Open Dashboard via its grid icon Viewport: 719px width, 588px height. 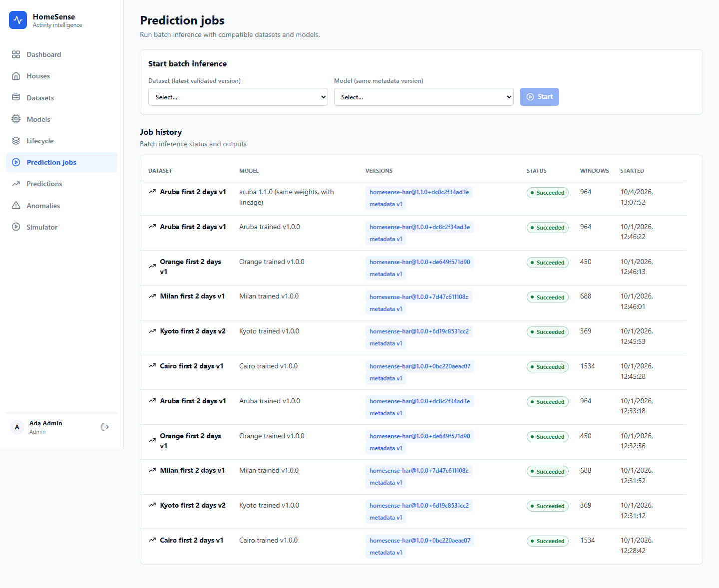click(x=16, y=54)
